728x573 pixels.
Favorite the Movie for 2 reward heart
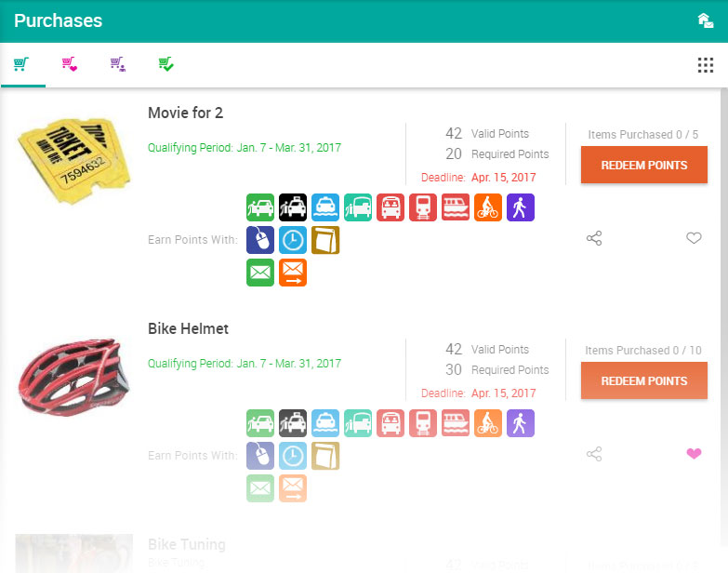click(694, 238)
